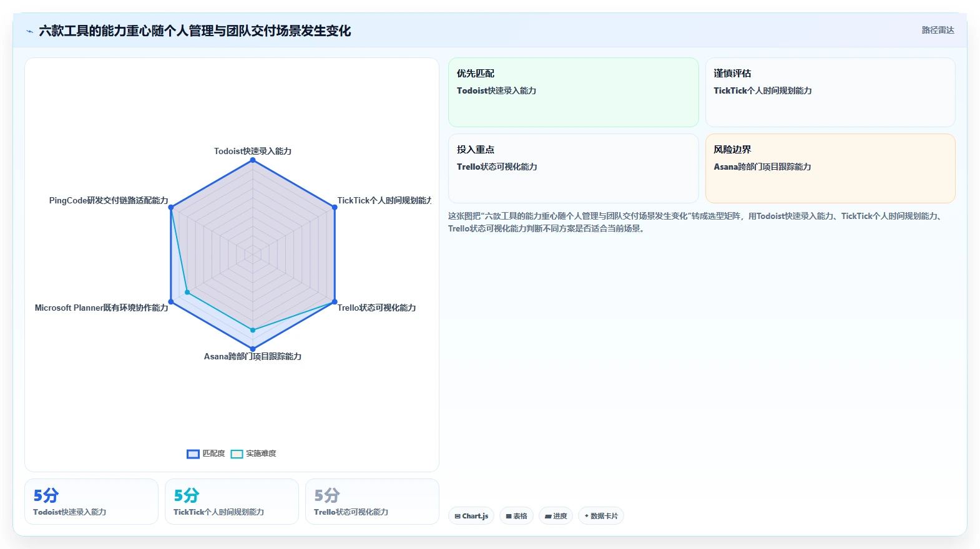Click the teal data point near Microsoft Planner
Viewport: 980px width, 549px height.
187,292
